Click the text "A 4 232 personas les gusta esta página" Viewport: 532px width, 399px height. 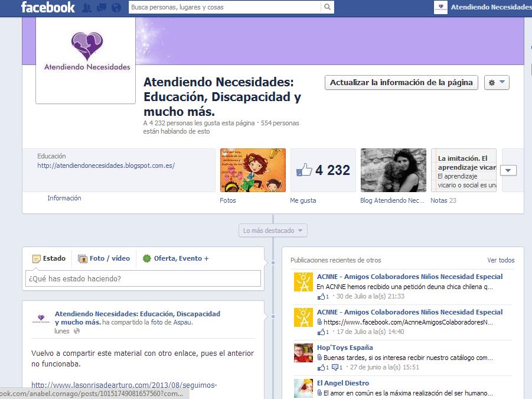click(x=199, y=123)
